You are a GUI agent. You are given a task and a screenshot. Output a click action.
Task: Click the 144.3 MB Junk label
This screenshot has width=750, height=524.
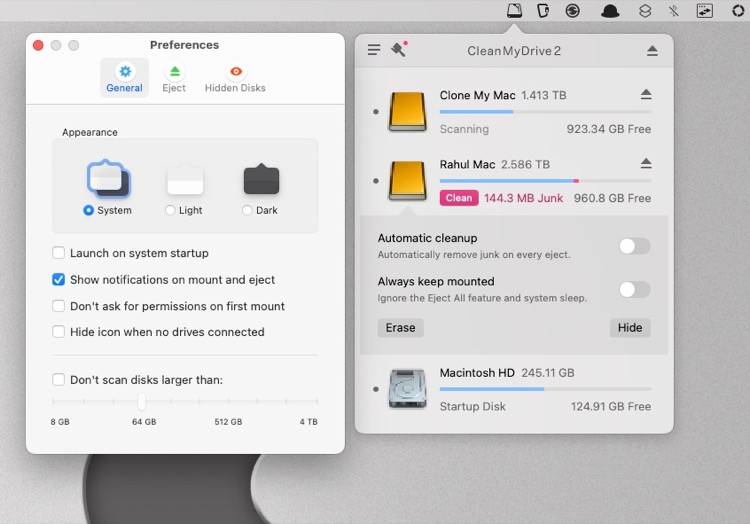523,198
